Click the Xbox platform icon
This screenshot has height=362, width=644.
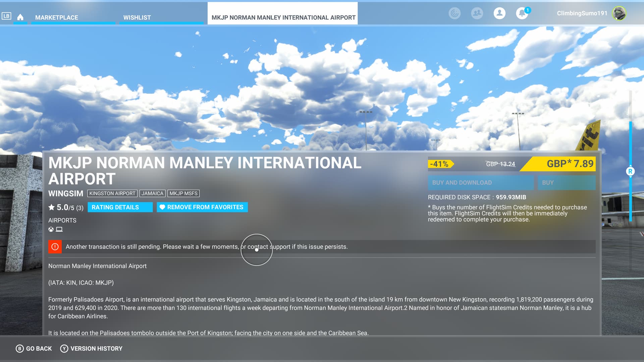tap(51, 229)
